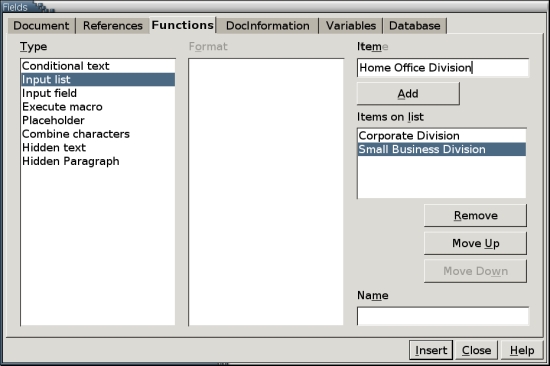Viewport: 550px width, 366px height.
Task: Insert the input list field
Action: 431,350
